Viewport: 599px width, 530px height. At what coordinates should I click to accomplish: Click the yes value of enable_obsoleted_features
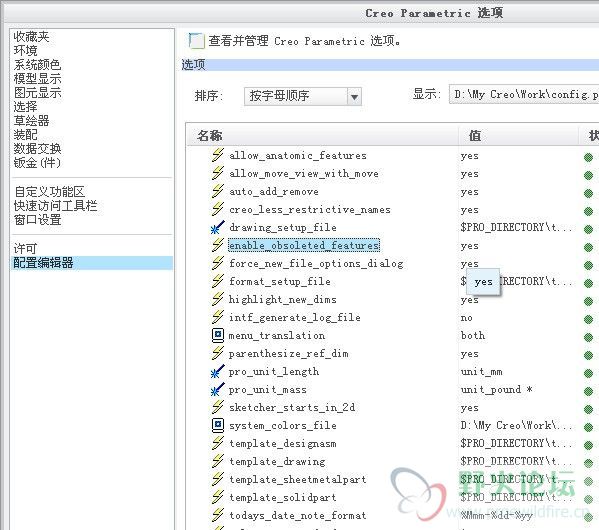[x=469, y=246]
